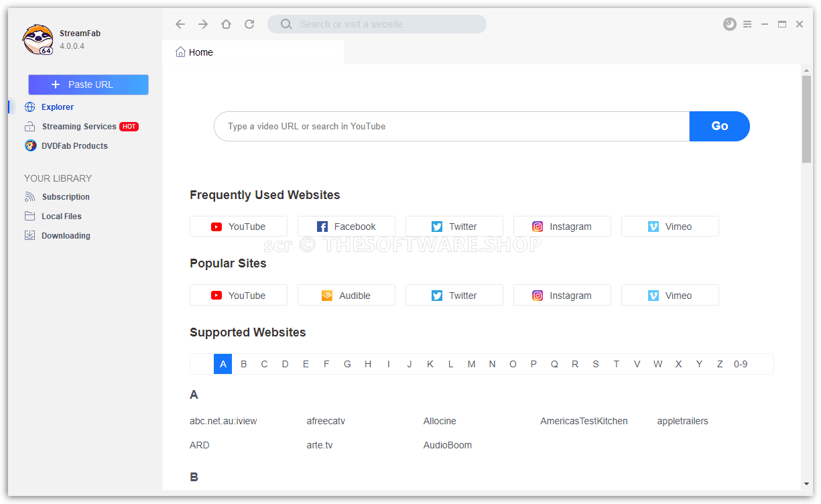Click the vertical scrollbar thumb
821x504 pixels.
(806, 119)
